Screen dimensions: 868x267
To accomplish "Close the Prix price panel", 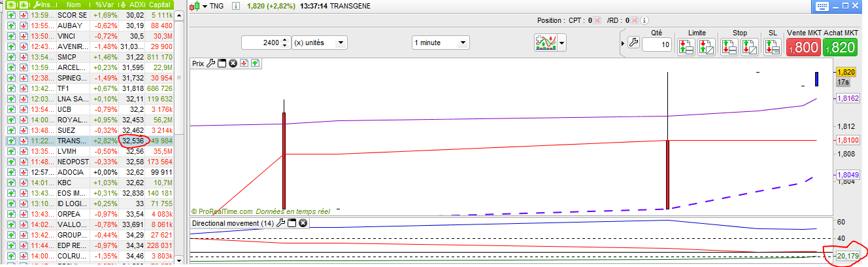I will (232, 63).
